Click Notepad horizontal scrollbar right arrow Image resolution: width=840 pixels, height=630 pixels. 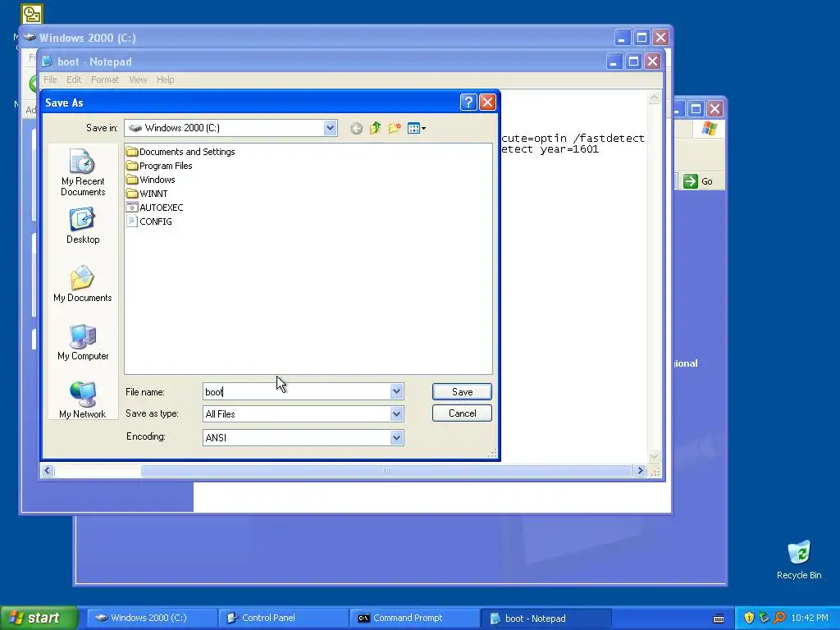pos(640,470)
